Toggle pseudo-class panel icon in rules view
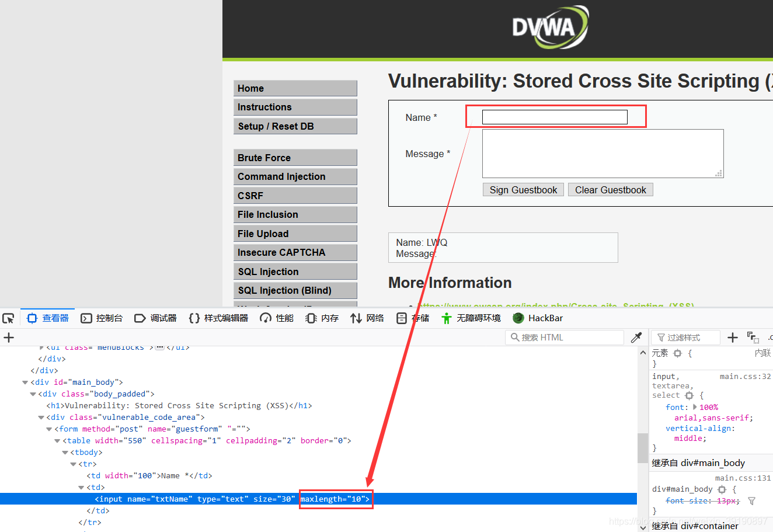773x532 pixels. click(x=753, y=338)
